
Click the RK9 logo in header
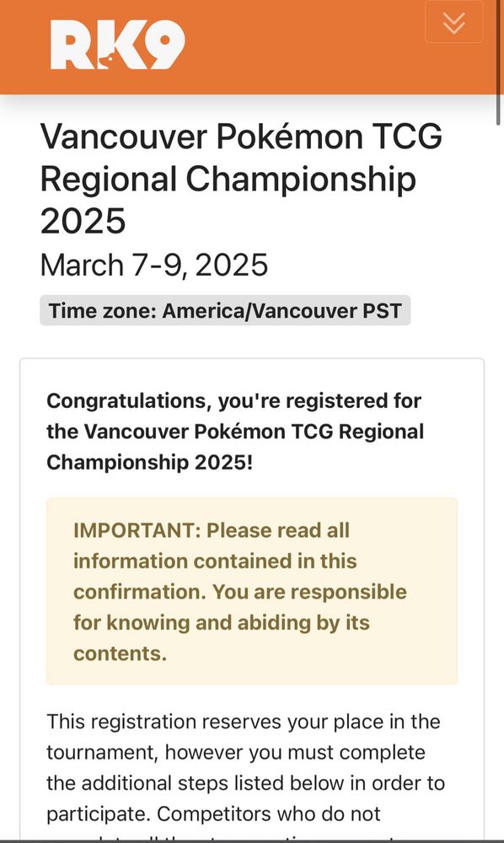point(118,46)
